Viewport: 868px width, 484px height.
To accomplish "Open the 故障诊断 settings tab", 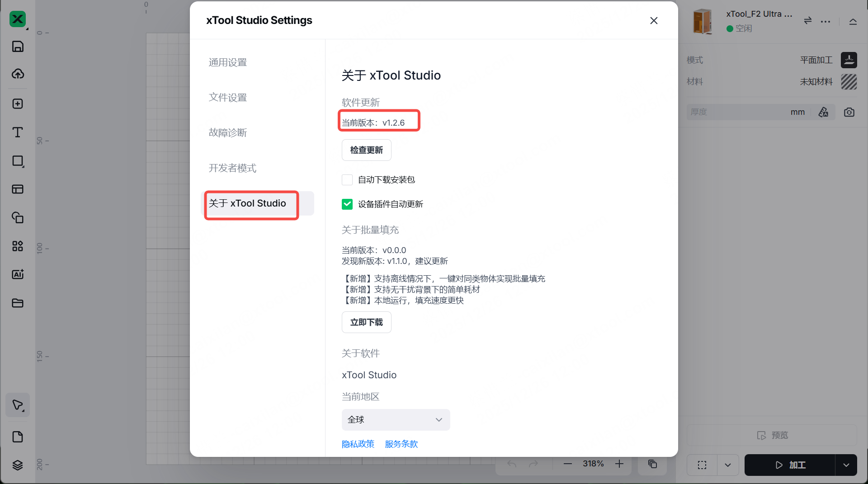I will pyautogui.click(x=228, y=132).
